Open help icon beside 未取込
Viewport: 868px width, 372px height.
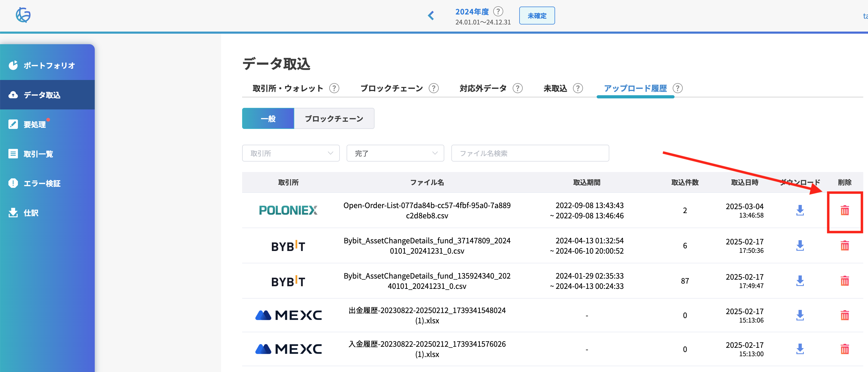[578, 88]
